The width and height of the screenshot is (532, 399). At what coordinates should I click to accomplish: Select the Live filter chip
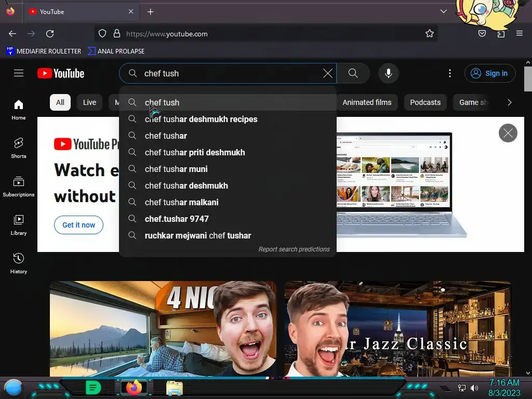tap(89, 102)
